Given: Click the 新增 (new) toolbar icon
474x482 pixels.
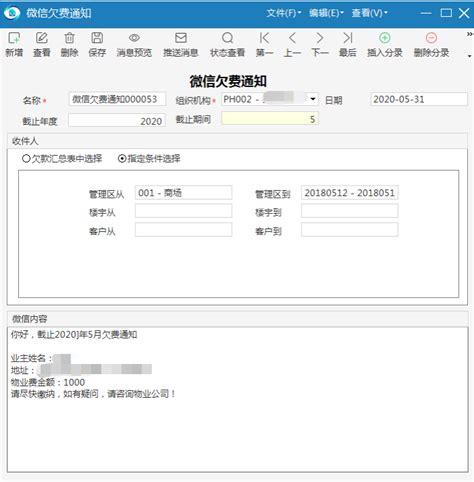Looking at the screenshot, I should coord(14,38).
